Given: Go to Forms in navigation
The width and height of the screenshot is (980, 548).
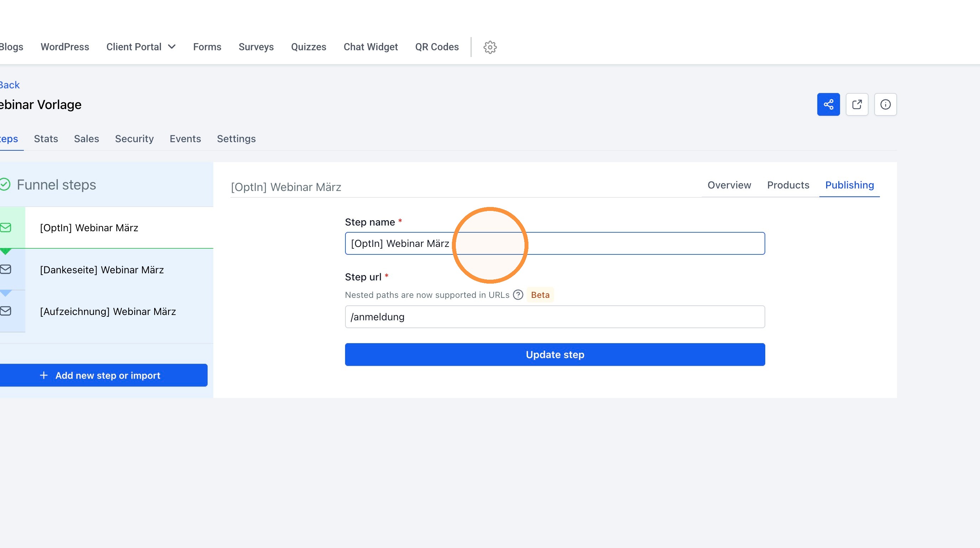Looking at the screenshot, I should [x=207, y=47].
